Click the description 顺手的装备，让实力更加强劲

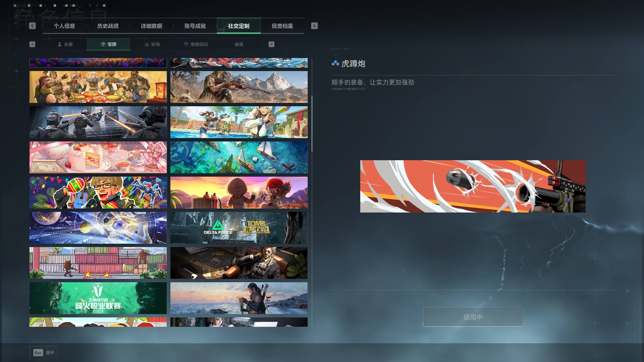[x=373, y=82]
